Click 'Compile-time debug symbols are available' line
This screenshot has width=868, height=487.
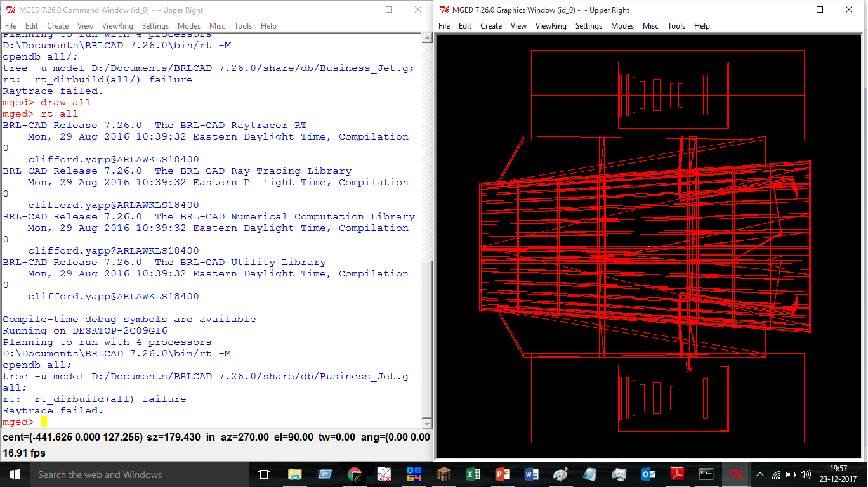coord(129,320)
